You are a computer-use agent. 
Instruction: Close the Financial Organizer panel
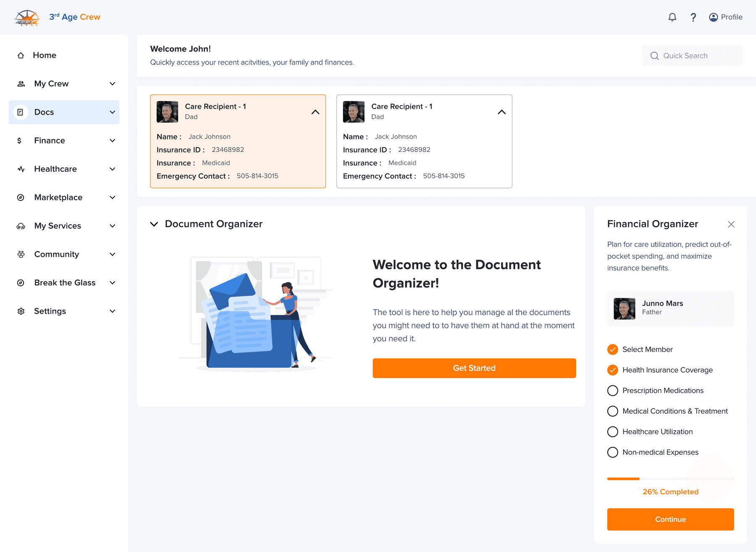(731, 224)
